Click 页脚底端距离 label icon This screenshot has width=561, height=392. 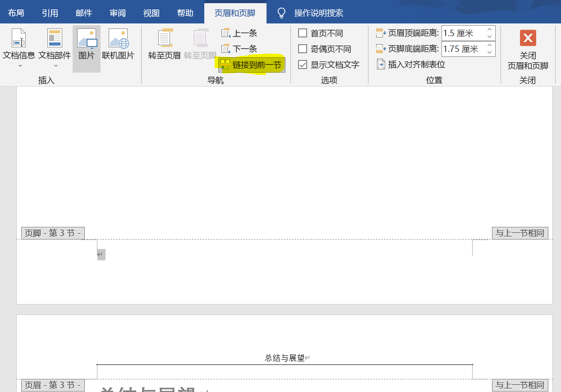pos(381,49)
